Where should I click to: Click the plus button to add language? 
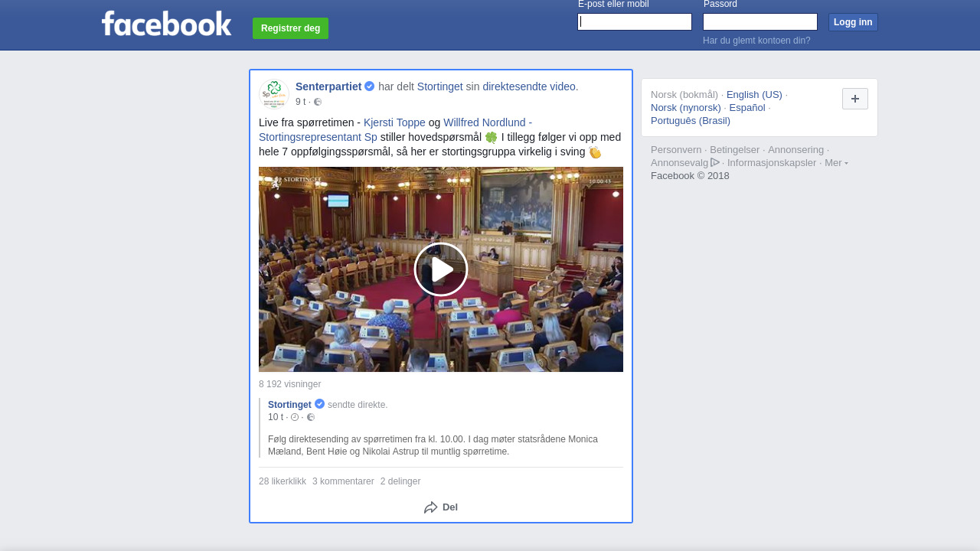[x=855, y=99]
